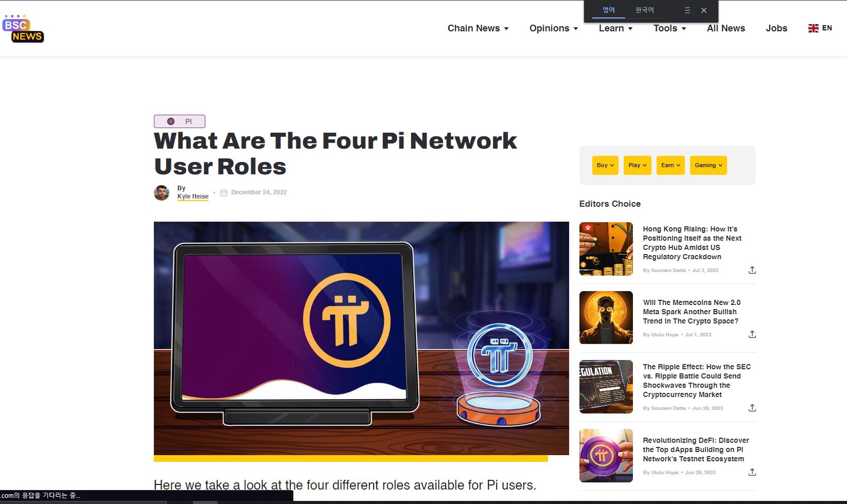The height and width of the screenshot is (504, 847).
Task: Click the Hong Kong article thumbnail
Action: (x=606, y=249)
